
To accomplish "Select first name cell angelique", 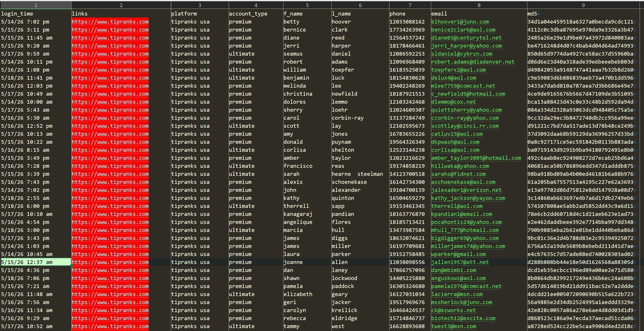I will [298, 222].
